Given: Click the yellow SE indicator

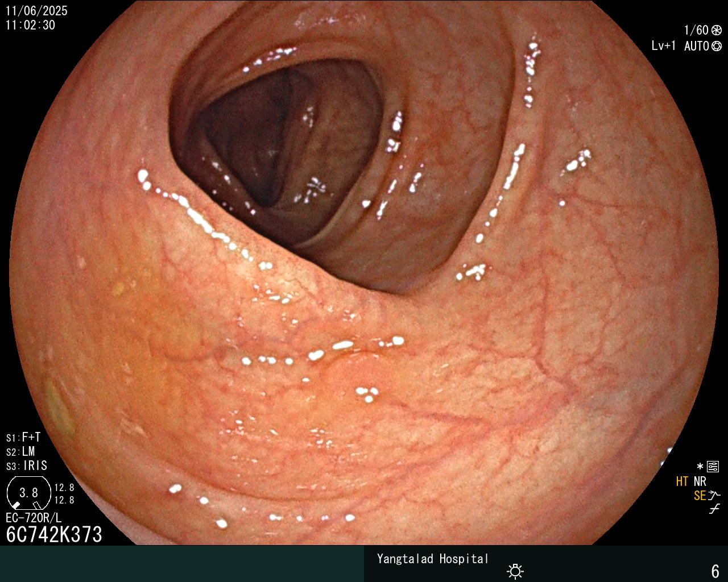Looking at the screenshot, I should pyautogui.click(x=700, y=496).
